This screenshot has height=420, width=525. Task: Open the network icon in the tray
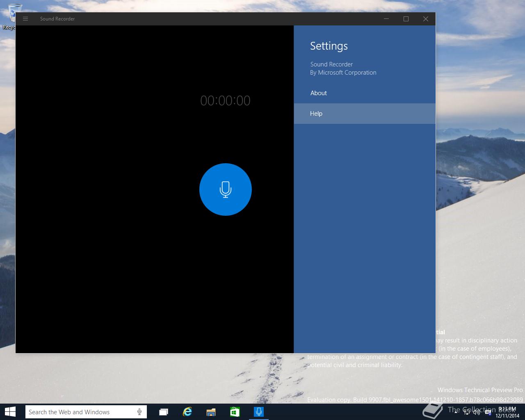coord(467,413)
